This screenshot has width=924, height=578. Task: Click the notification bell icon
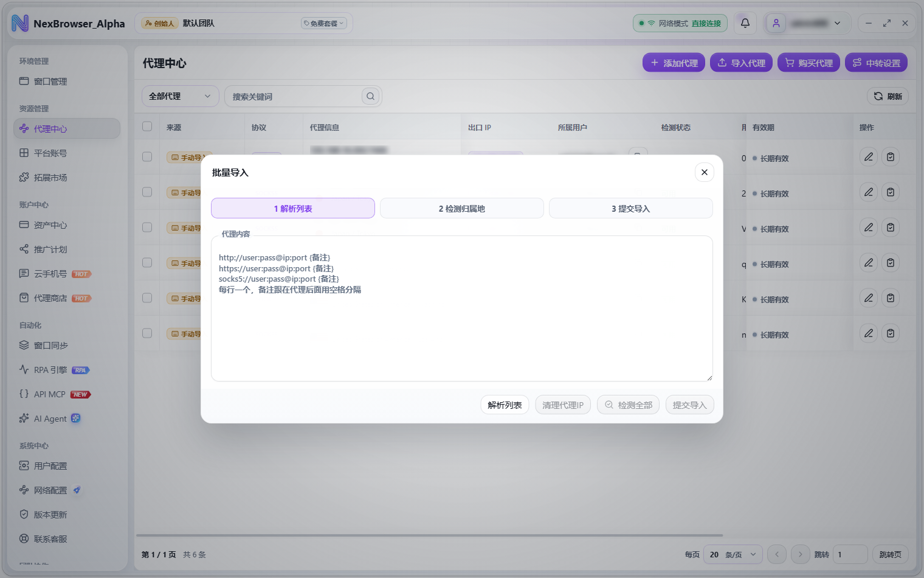[745, 23]
